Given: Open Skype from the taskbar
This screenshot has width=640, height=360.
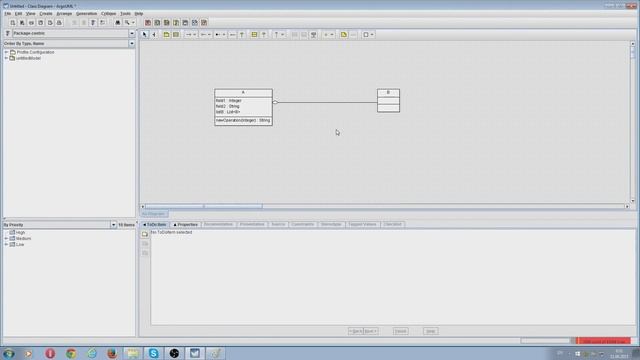Looking at the screenshot, I should click(153, 353).
